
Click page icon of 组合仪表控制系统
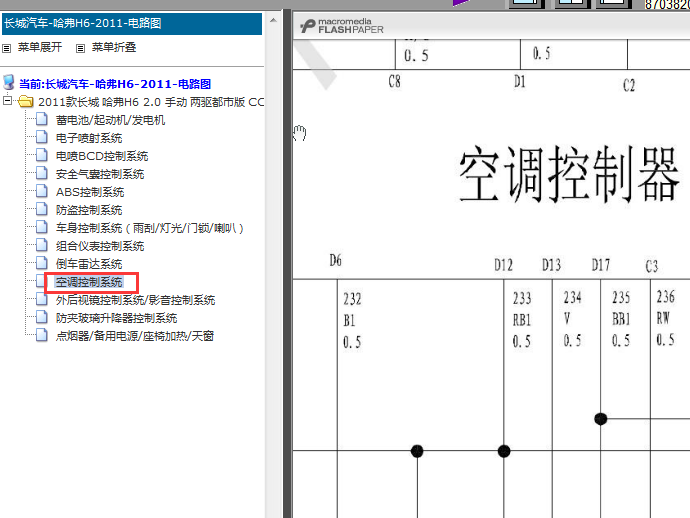point(42,245)
